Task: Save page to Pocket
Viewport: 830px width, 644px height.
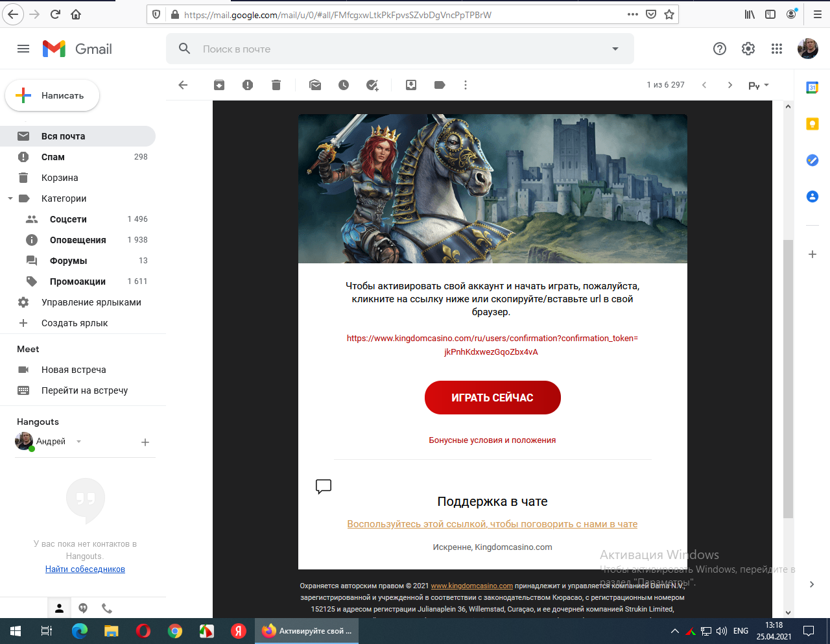Action: pos(651,14)
